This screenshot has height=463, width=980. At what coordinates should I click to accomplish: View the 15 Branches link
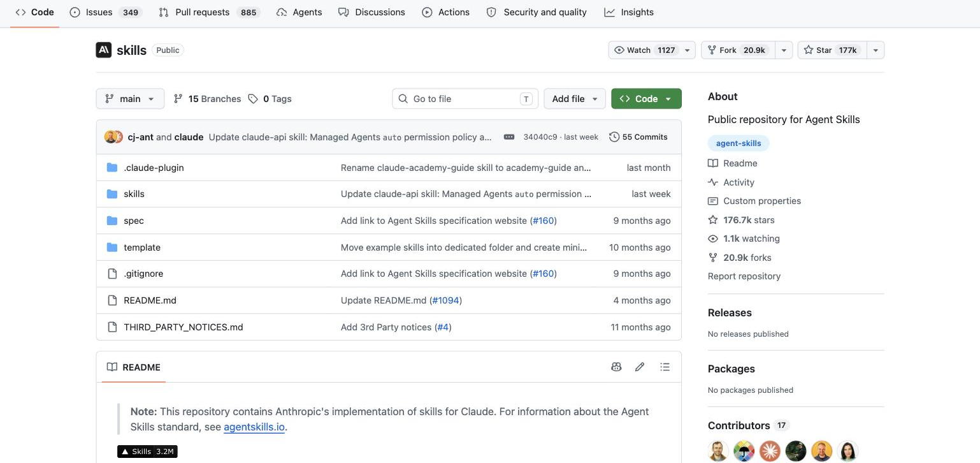tap(207, 99)
